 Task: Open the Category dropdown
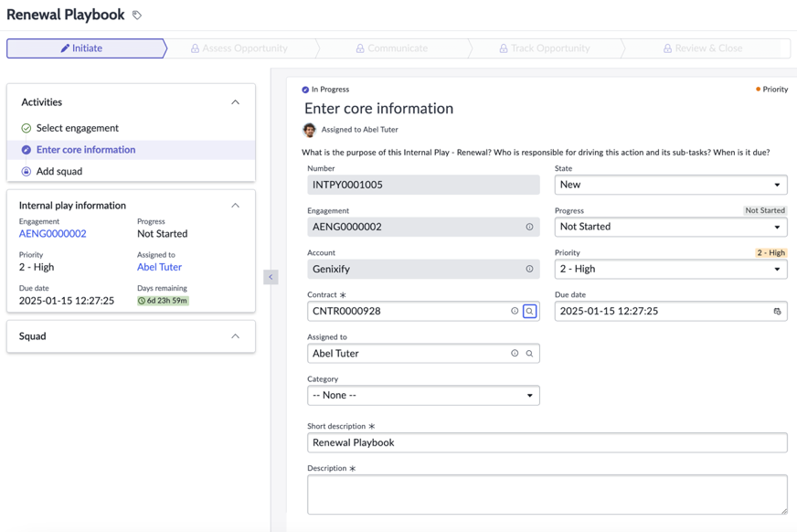(423, 395)
